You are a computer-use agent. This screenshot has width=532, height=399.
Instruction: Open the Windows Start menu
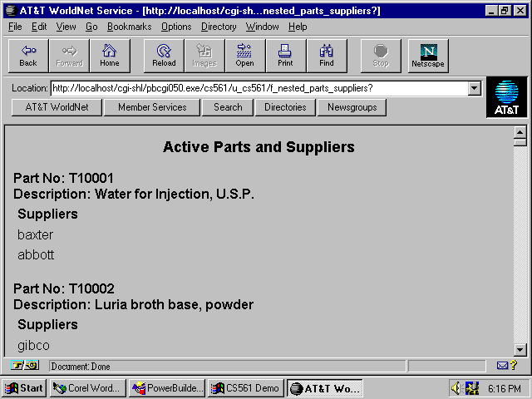[24, 388]
